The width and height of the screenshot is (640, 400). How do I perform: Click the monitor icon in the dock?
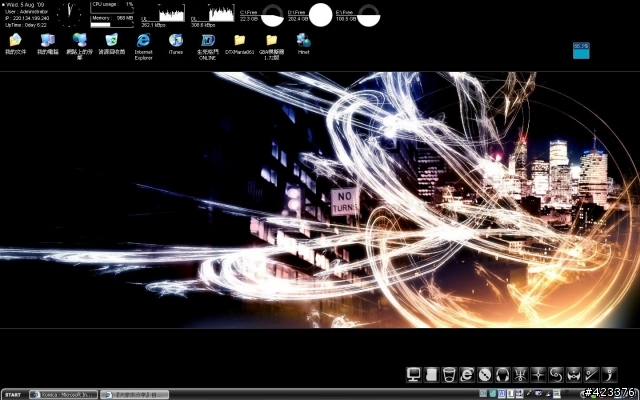click(413, 374)
